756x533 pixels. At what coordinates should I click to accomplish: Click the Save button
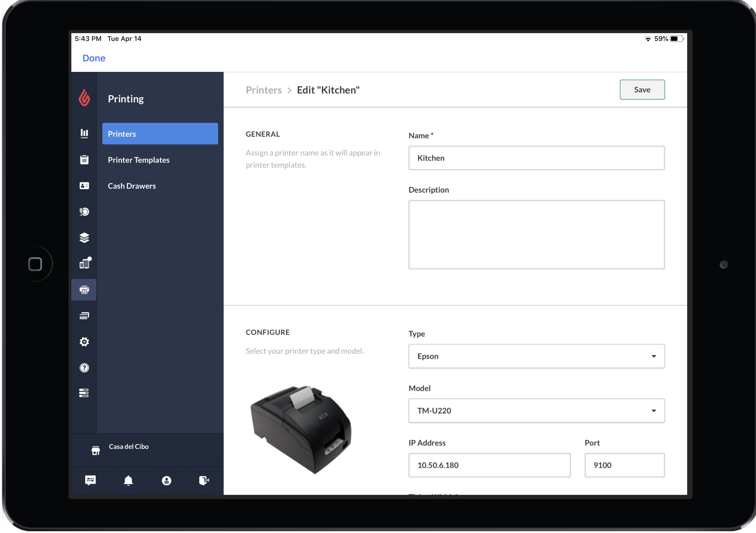pyautogui.click(x=642, y=89)
